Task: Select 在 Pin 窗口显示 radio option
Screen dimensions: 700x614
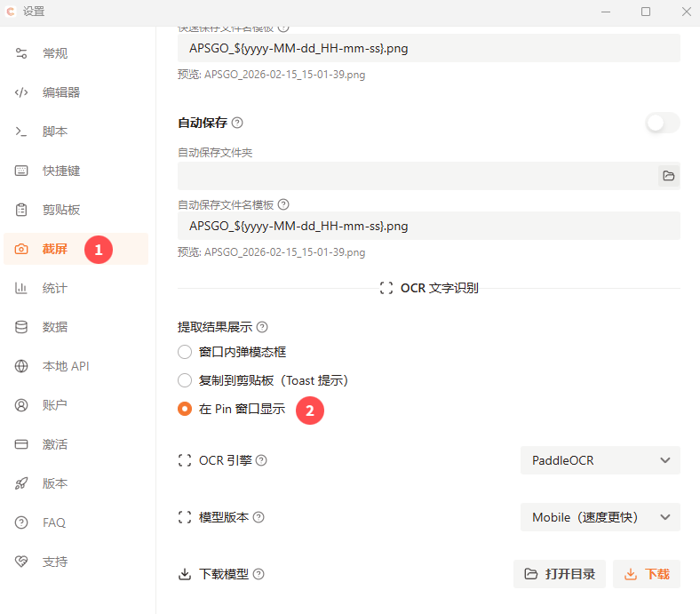Action: click(185, 409)
